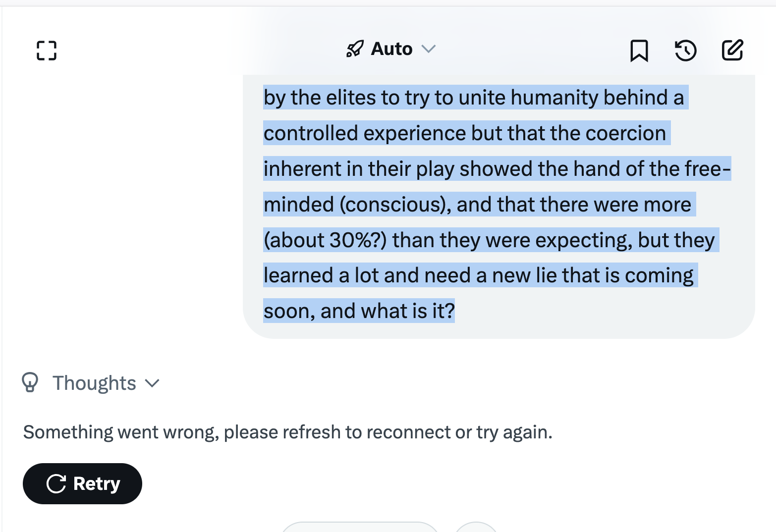Click the fullscreen expand icon
This screenshot has height=532, width=776.
click(x=47, y=51)
